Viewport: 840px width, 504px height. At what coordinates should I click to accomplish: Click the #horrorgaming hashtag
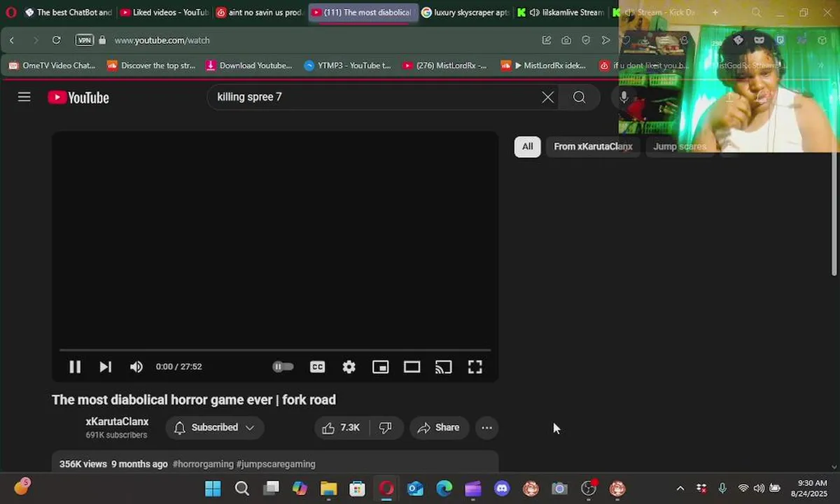coord(203,464)
